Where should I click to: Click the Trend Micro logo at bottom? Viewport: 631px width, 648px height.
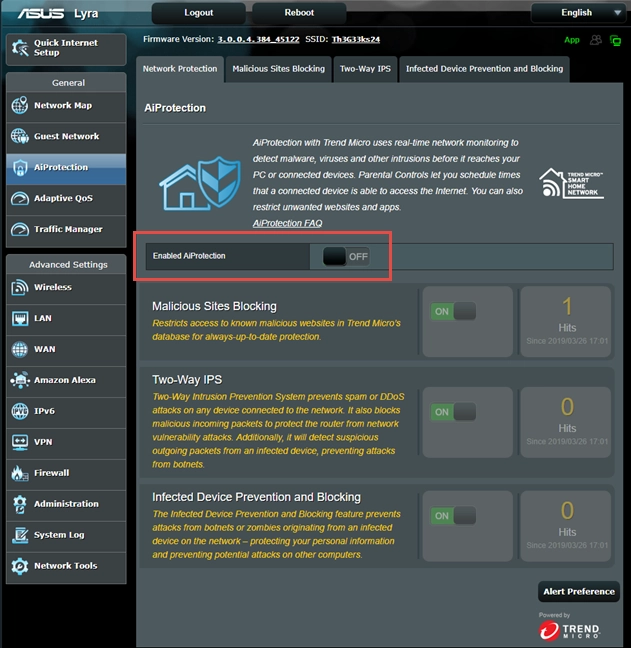(569, 630)
